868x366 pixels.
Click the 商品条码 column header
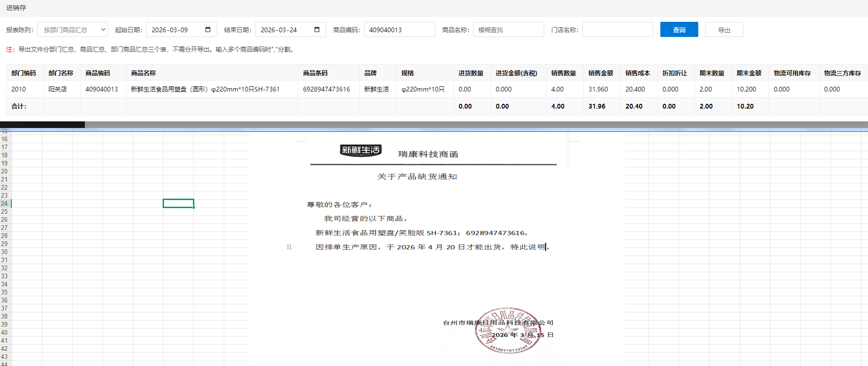coord(315,73)
